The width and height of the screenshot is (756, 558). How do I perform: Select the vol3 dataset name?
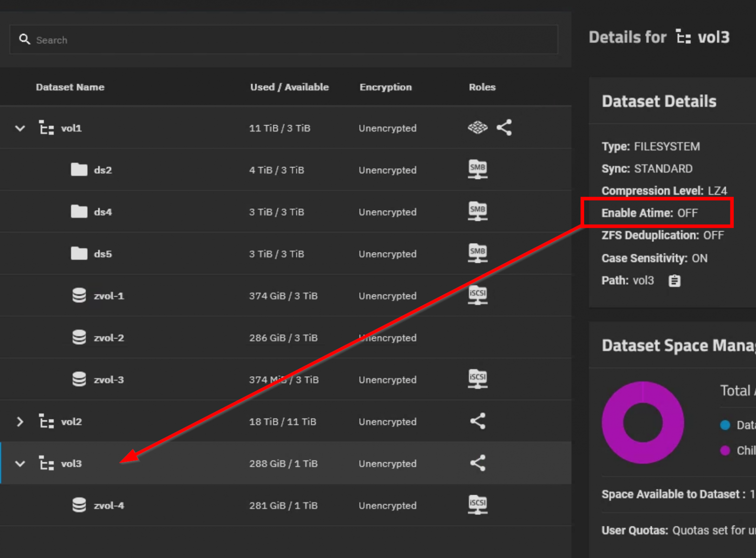pyautogui.click(x=71, y=464)
